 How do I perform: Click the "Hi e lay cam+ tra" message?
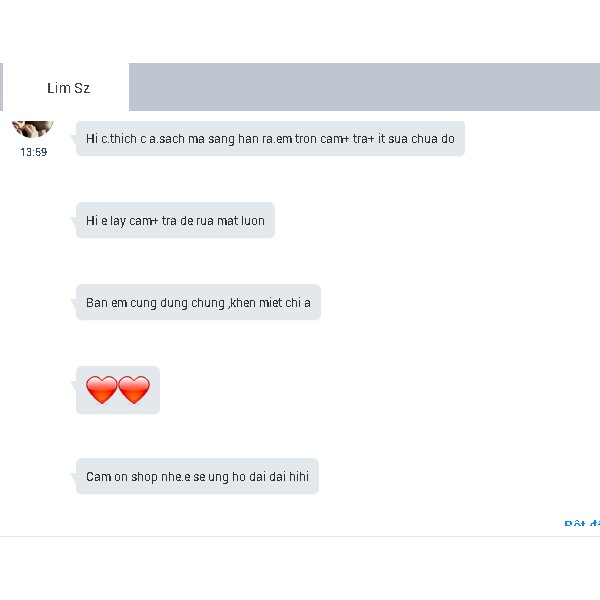[x=175, y=220]
